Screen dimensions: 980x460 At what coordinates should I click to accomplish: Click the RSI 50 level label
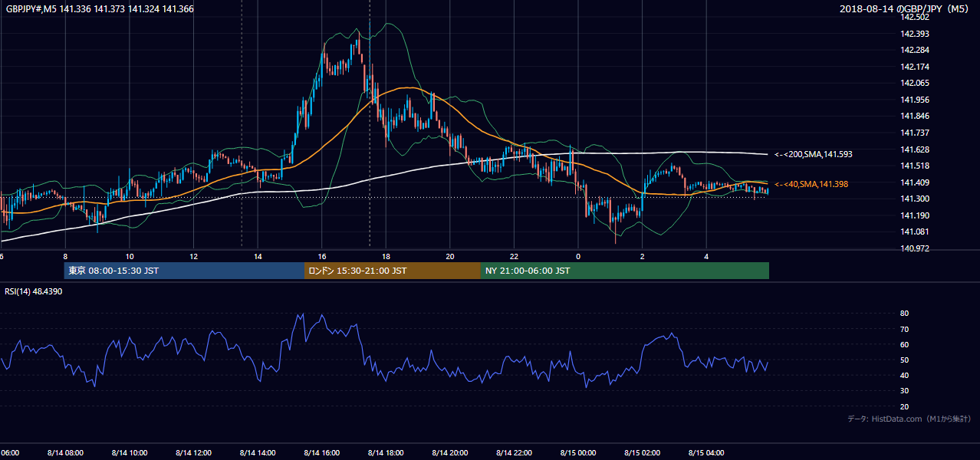click(904, 360)
